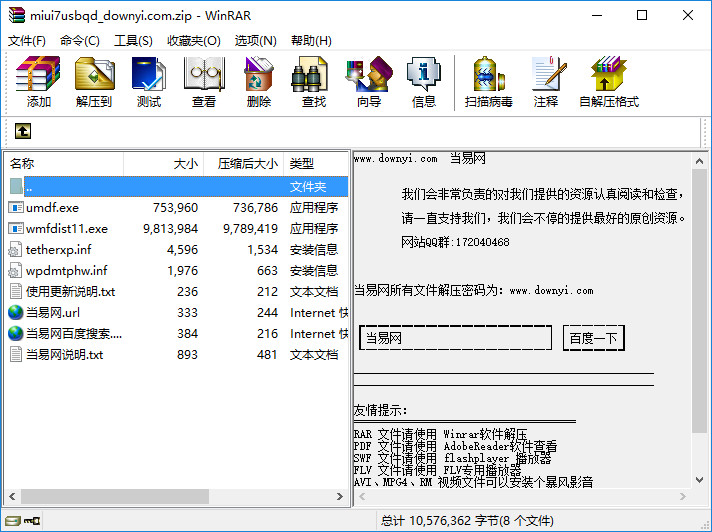The image size is (712, 532).
Task: Select the parent folder ".." row
Action: (x=178, y=187)
